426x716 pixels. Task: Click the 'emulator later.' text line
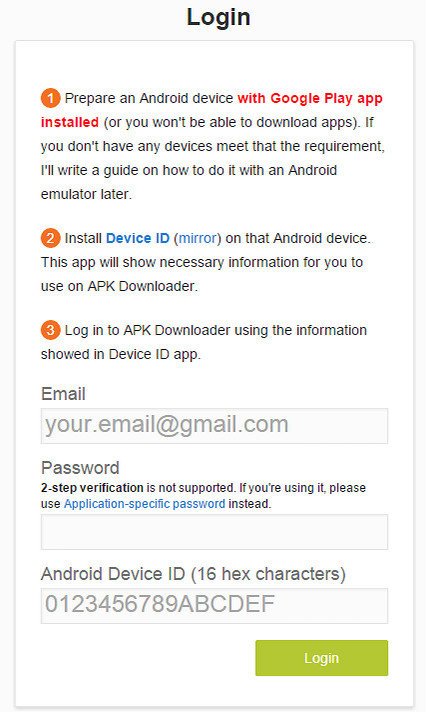coord(86,194)
